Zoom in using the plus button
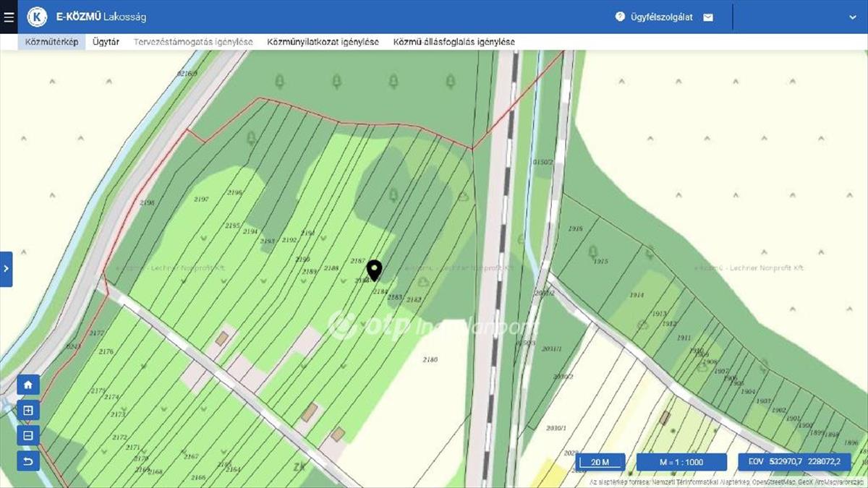Viewport: 868px width, 488px height. 28,410
